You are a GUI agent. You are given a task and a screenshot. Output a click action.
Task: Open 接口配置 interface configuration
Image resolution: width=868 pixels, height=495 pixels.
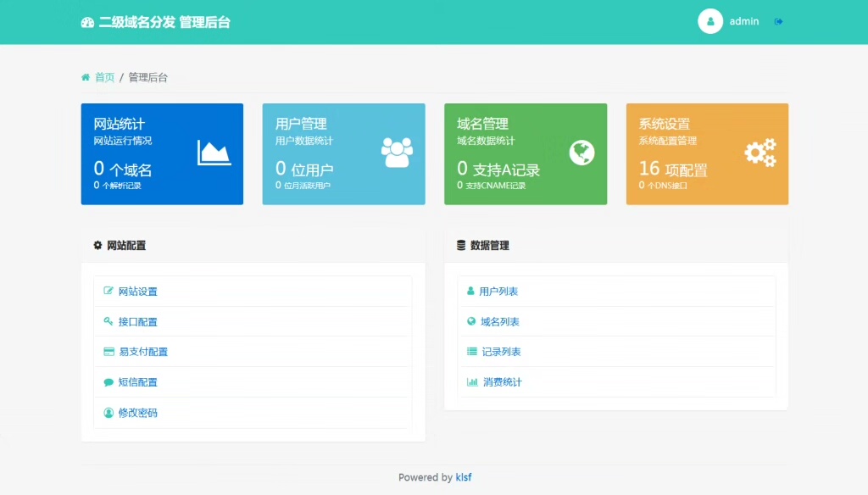[x=137, y=322]
